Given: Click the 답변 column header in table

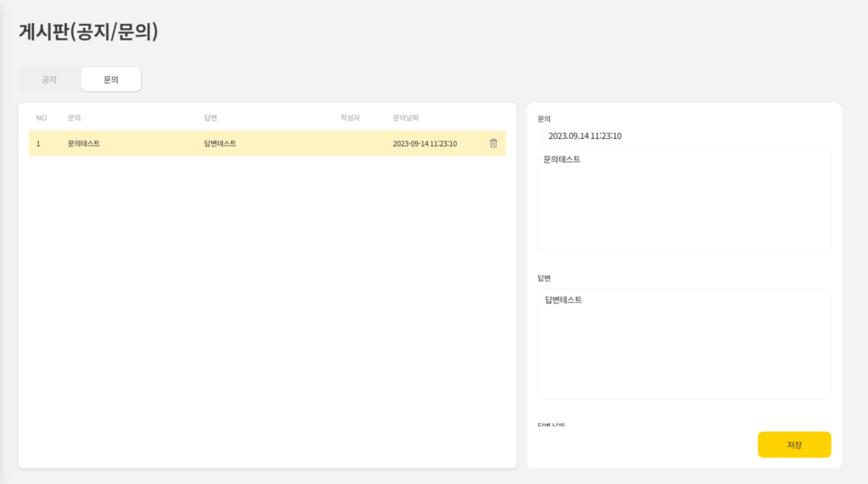Looking at the screenshot, I should coord(211,118).
